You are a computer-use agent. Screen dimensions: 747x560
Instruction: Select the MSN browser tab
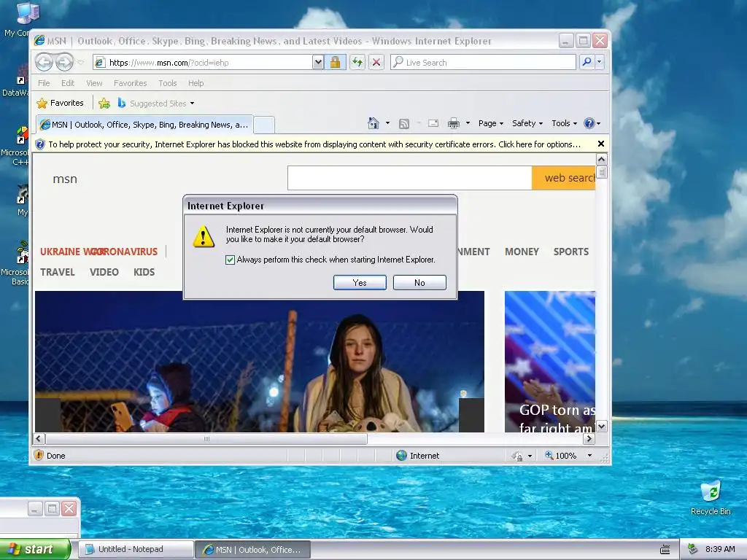pyautogui.click(x=144, y=125)
